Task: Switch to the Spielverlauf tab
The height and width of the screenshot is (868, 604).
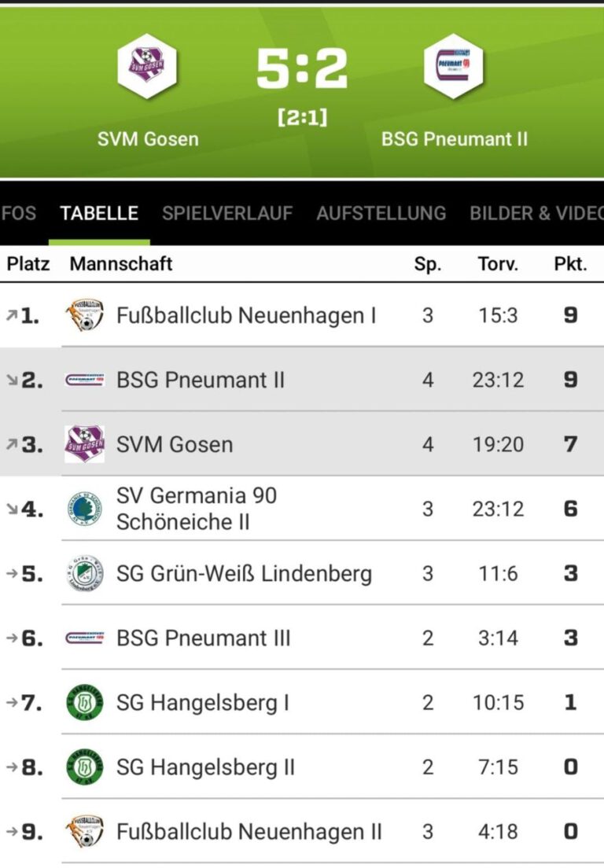Action: pyautogui.click(x=227, y=213)
